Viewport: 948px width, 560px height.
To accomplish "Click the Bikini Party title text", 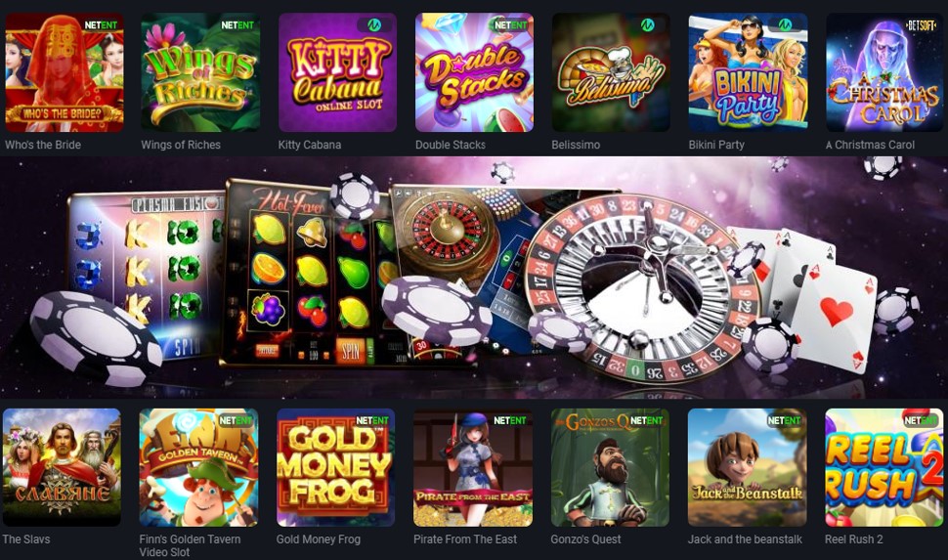I will (x=716, y=145).
